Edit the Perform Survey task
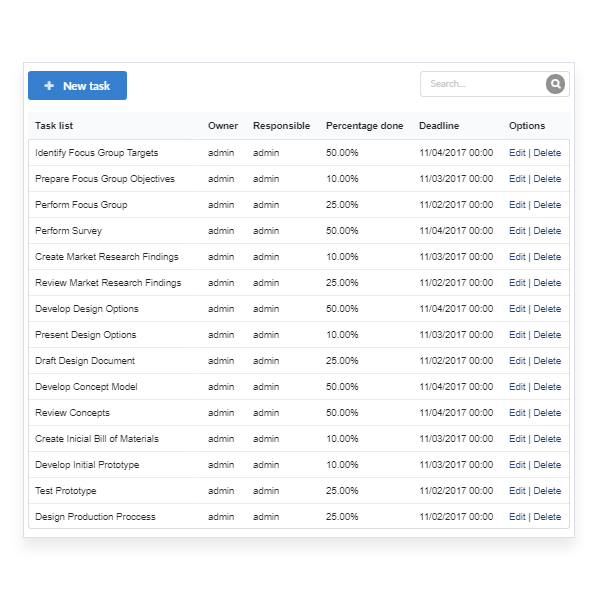 (x=517, y=231)
